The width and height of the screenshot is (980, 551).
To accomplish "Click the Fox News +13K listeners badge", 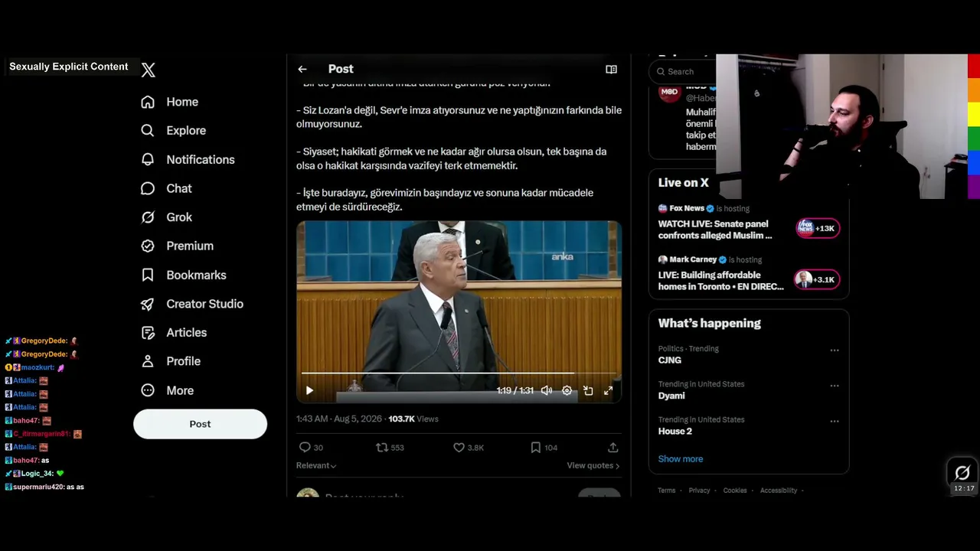I will tap(818, 228).
